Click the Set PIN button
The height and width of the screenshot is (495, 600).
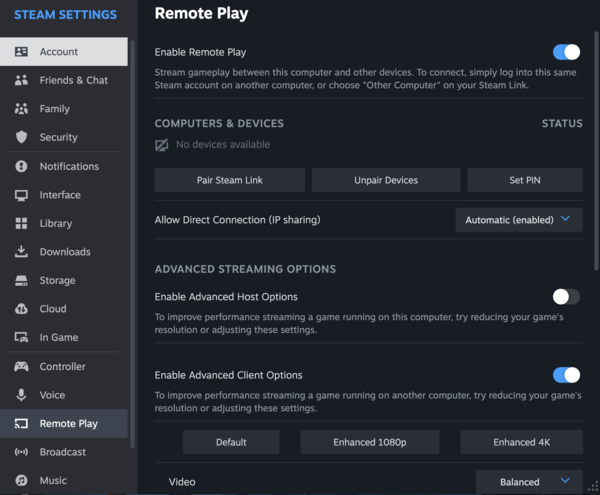coord(525,180)
